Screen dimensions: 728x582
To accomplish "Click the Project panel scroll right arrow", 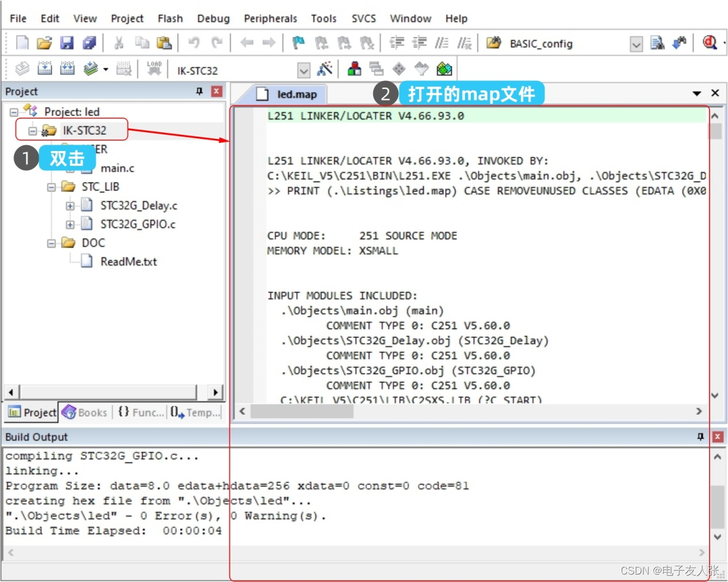I will 215,392.
